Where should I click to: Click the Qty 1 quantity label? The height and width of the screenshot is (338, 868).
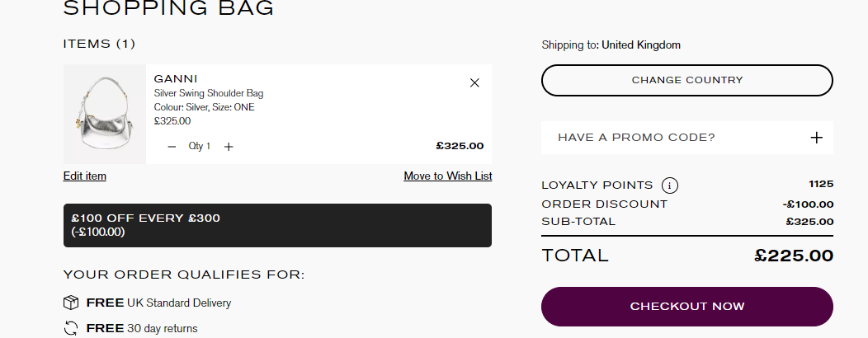click(x=200, y=147)
